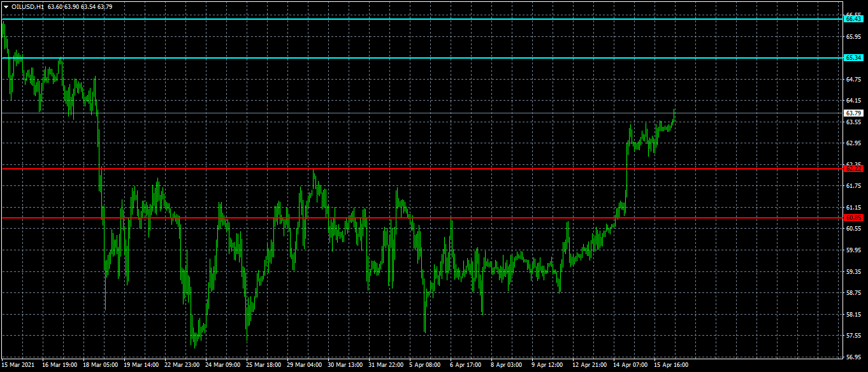Click the 15 Mar 2021 date label
This screenshot has width=868, height=372.
(x=18, y=365)
